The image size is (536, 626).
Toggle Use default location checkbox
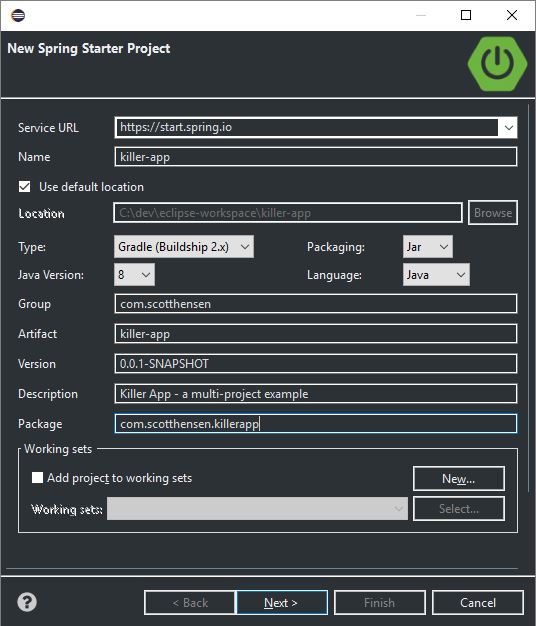pos(25,186)
